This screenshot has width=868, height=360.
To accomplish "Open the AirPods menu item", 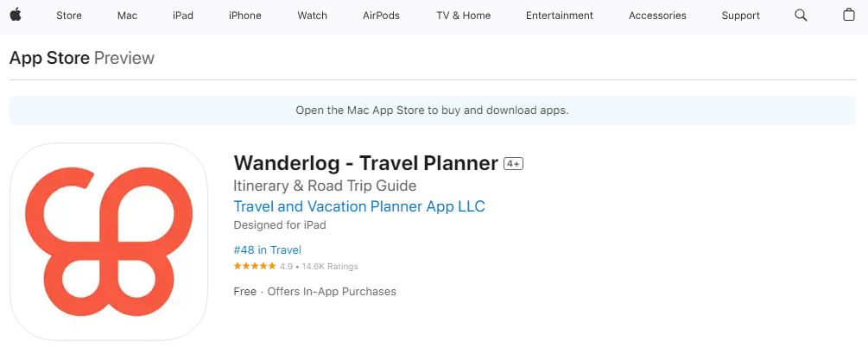I will (381, 16).
